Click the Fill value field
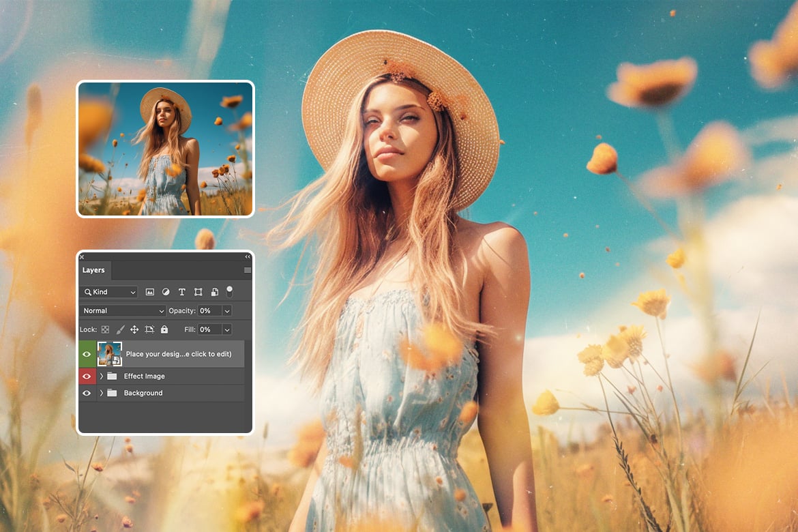The height and width of the screenshot is (532, 798). click(209, 329)
